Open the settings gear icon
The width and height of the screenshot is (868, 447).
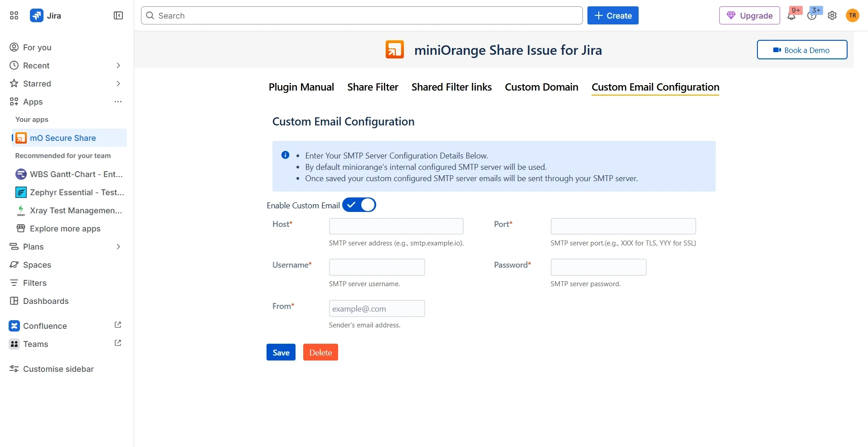click(832, 16)
